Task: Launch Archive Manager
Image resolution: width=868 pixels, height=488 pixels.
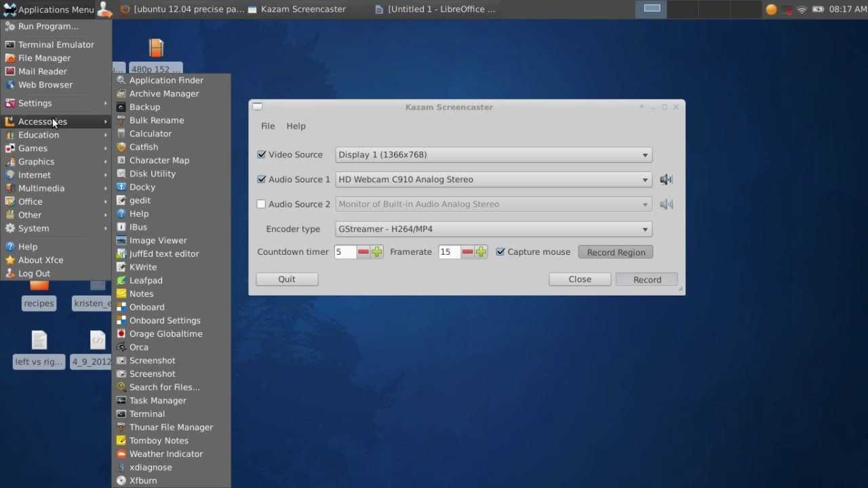Action: pyautogui.click(x=171, y=94)
